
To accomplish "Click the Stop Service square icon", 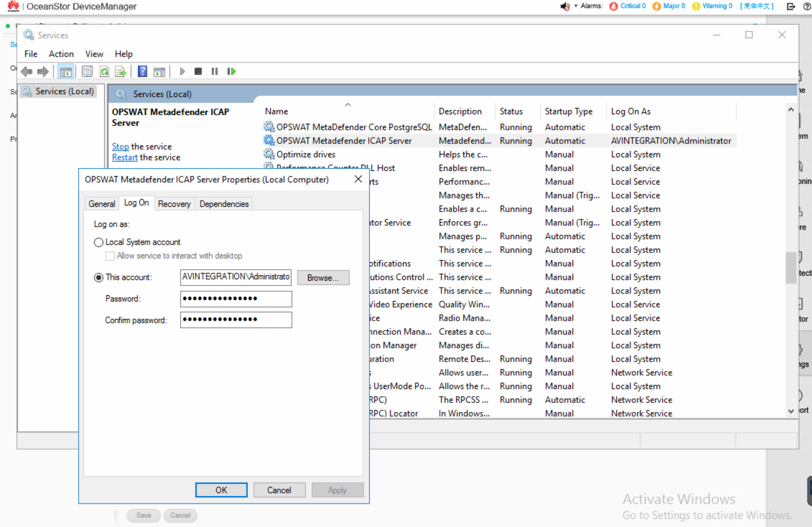I will [x=198, y=71].
